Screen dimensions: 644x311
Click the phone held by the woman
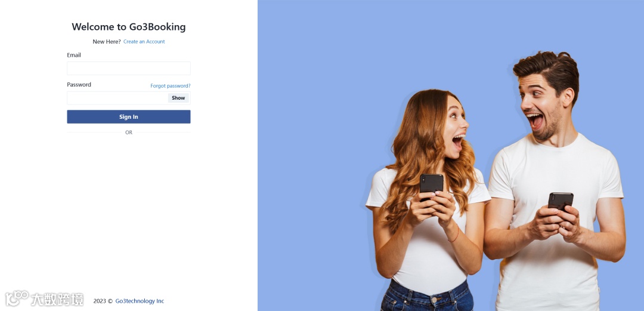(x=431, y=184)
